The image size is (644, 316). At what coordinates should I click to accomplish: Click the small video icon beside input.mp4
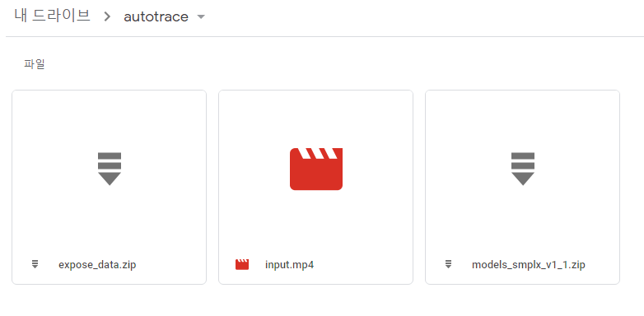point(242,264)
